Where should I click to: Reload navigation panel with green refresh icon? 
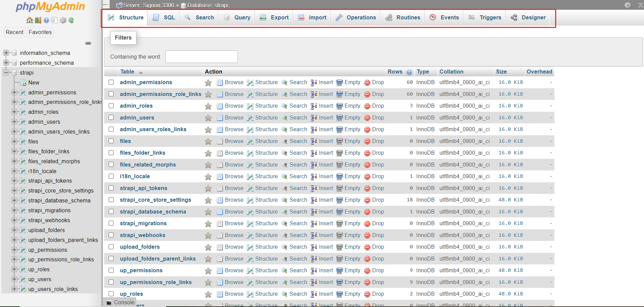point(71,20)
